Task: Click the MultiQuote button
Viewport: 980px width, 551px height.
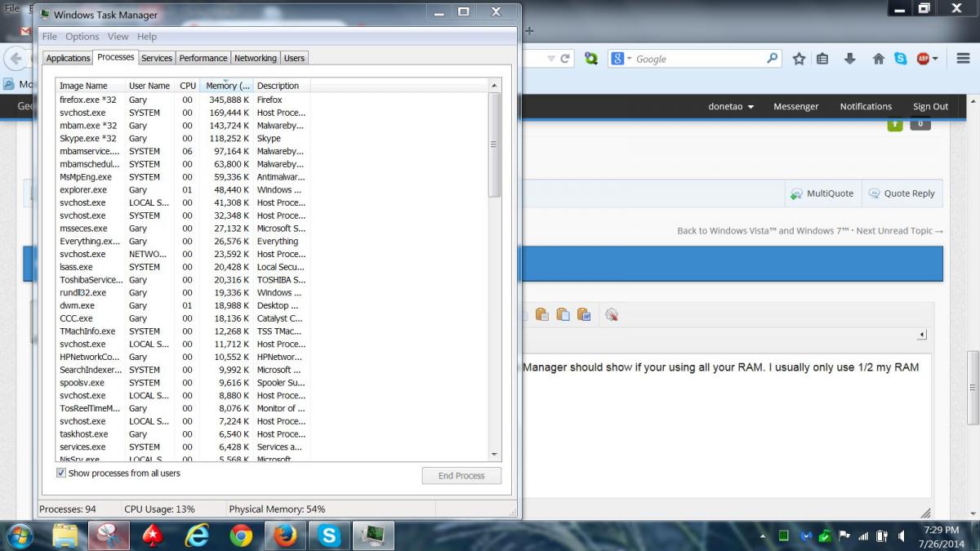Action: coord(822,193)
